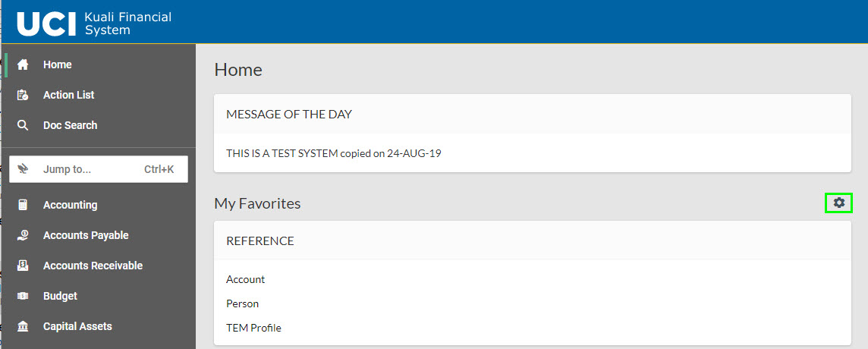The image size is (868, 349).
Task: Select Doc Search in the sidebar
Action: pos(70,126)
